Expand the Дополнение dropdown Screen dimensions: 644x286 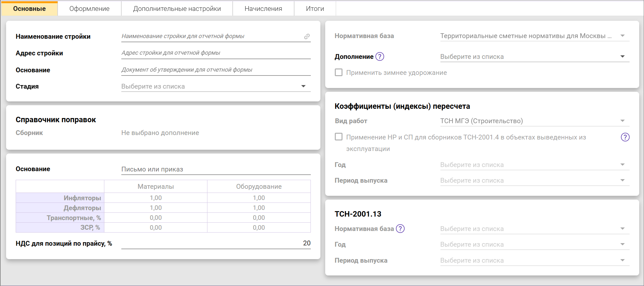[x=622, y=57]
